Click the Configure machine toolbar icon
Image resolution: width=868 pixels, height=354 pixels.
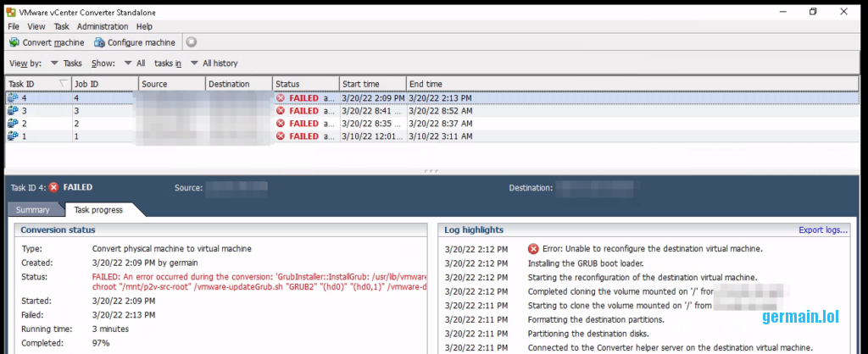pos(100,42)
